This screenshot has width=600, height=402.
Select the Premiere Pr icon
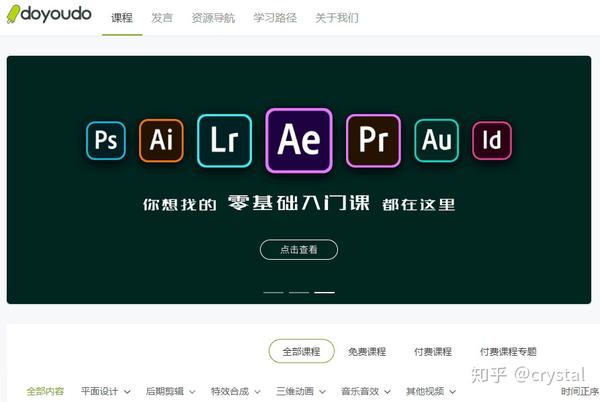[x=373, y=140]
